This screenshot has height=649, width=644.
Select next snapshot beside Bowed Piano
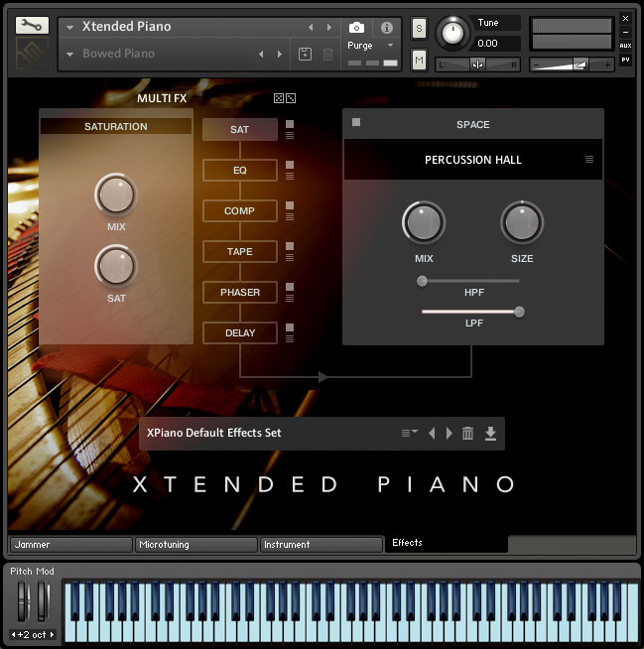[280, 55]
